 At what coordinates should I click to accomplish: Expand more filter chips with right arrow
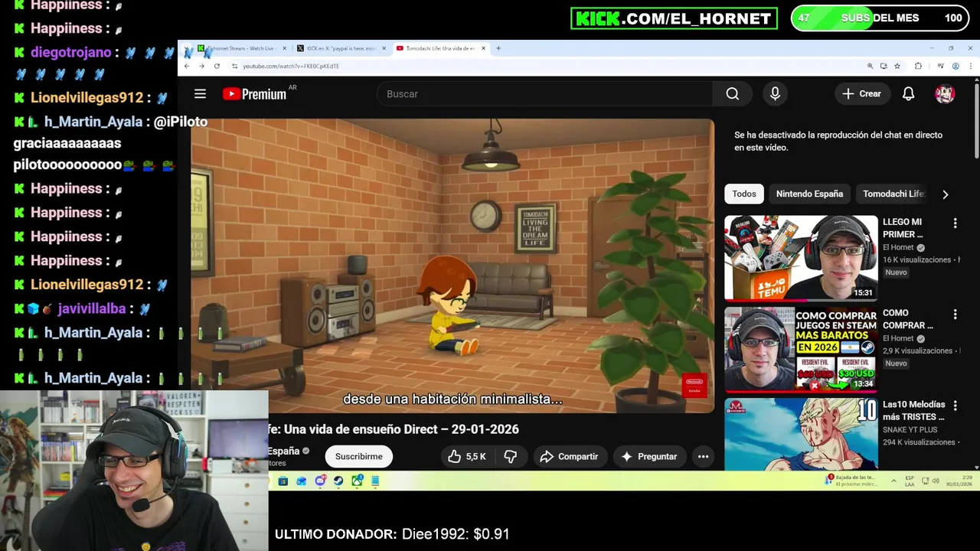coord(945,194)
